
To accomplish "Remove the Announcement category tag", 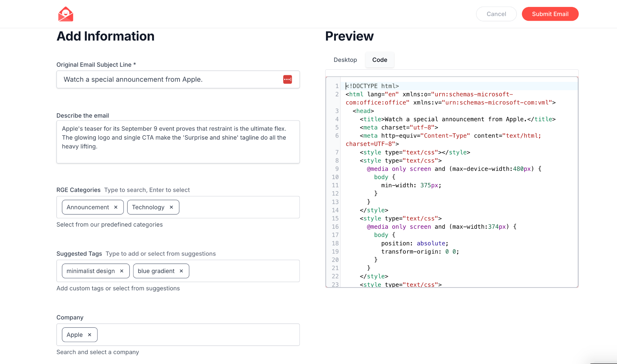I will 116,207.
